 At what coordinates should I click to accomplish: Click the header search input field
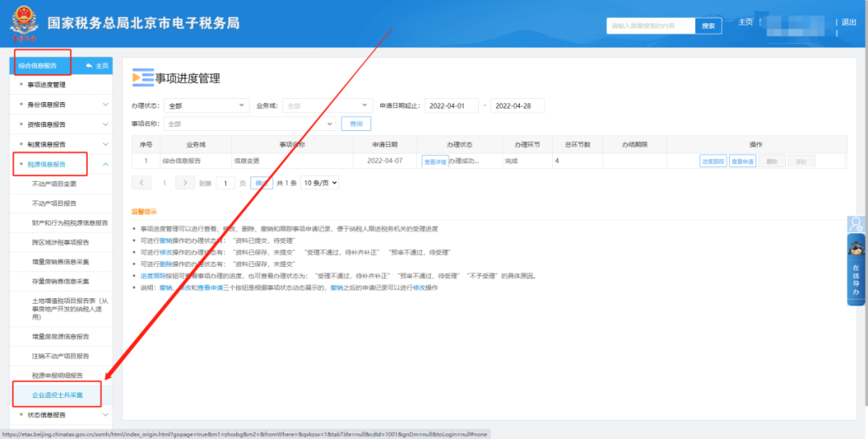coord(650,26)
